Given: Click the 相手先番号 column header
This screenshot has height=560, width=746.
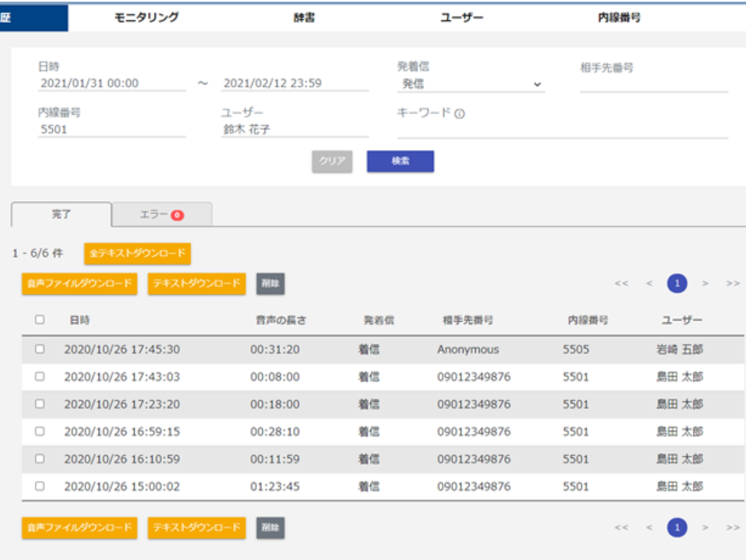Looking at the screenshot, I should (x=468, y=320).
